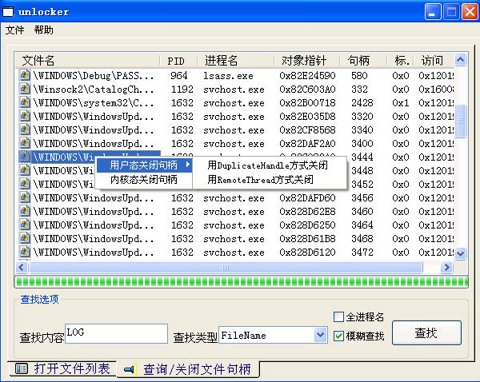Click the object pointer 0x82DAF2A0

[307, 144]
